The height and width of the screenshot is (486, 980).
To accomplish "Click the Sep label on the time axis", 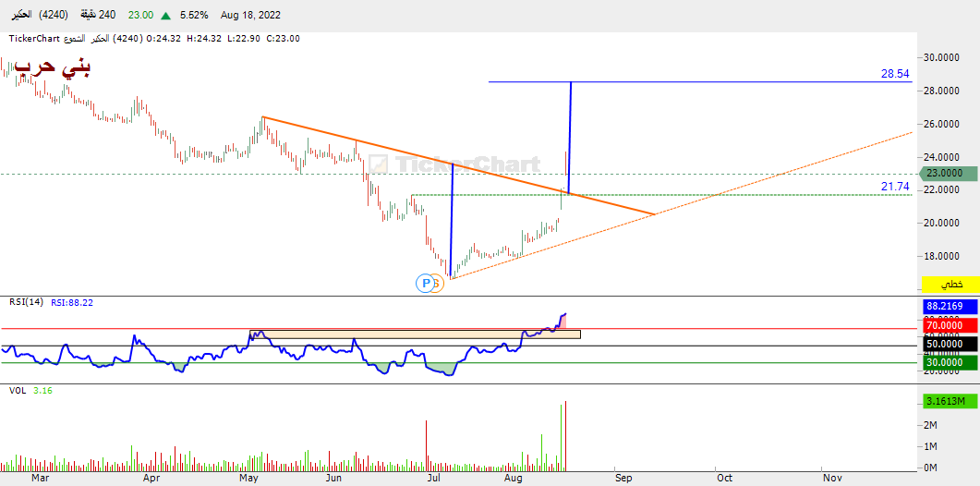I will coord(623,478).
